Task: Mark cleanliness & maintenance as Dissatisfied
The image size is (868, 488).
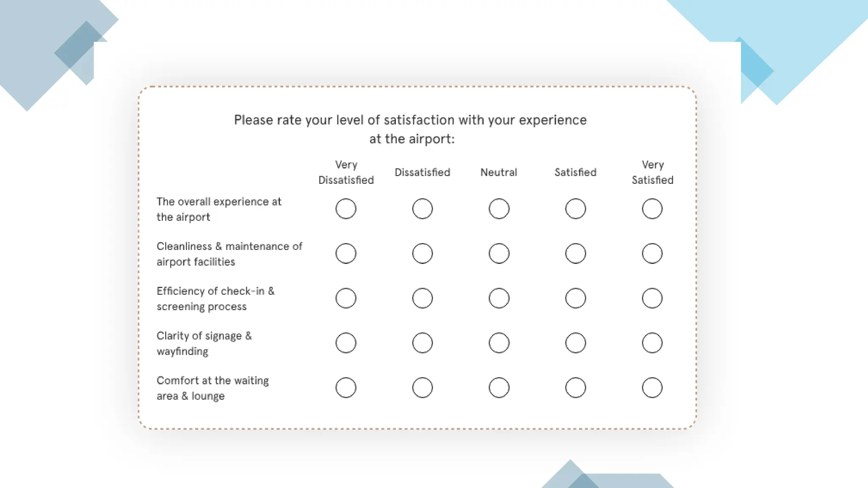Action: (422, 254)
